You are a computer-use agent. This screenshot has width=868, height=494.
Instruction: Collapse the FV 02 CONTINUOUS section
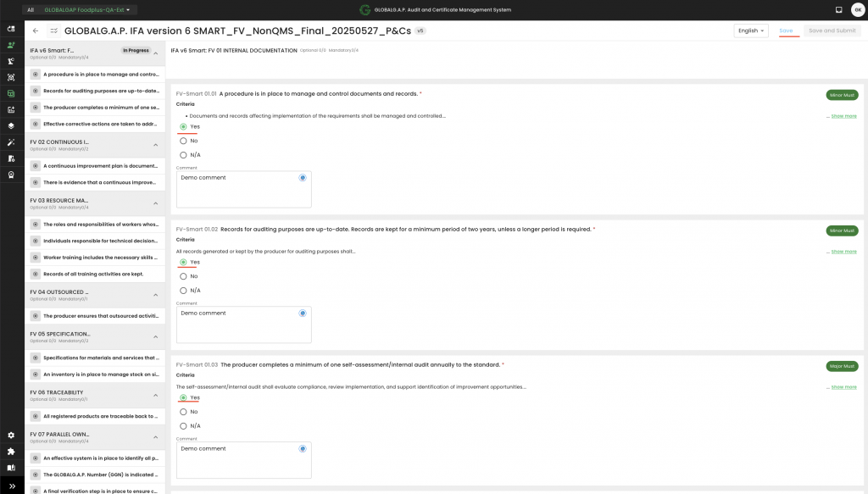pos(156,145)
